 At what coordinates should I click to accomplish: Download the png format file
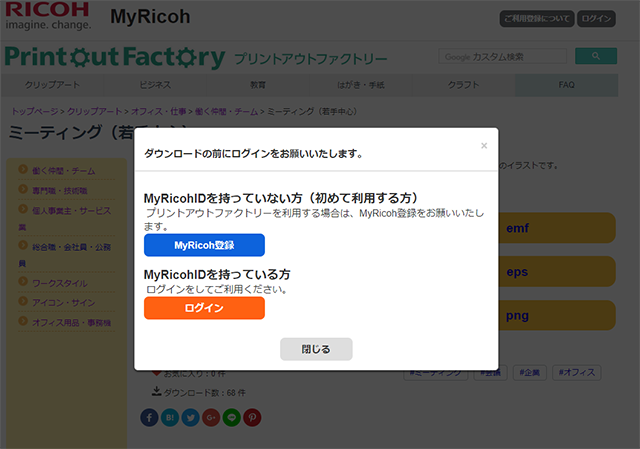(557, 315)
